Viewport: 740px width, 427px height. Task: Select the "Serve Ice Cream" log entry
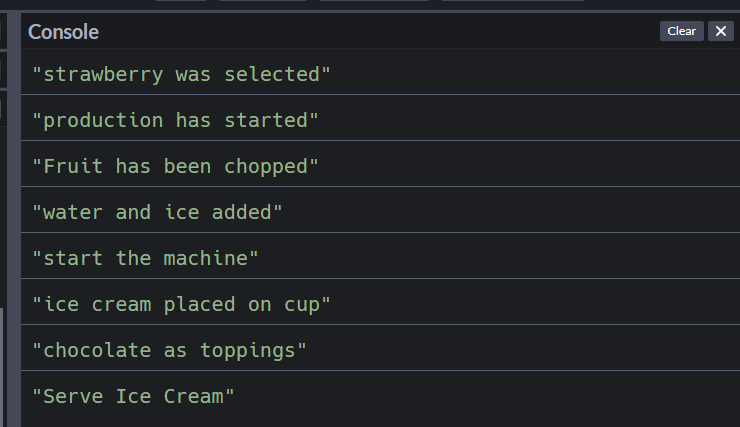380,395
